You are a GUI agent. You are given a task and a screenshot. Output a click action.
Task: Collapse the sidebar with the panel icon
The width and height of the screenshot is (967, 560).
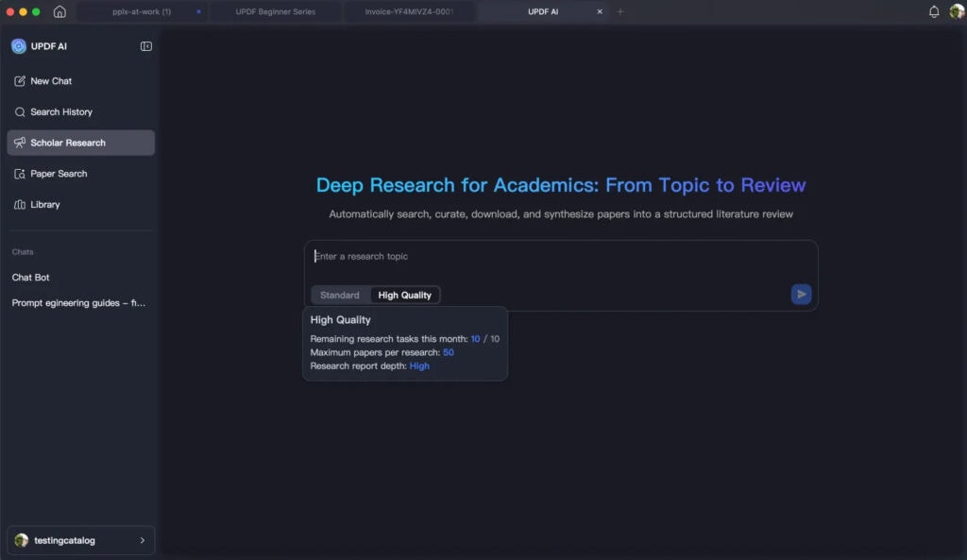(x=146, y=46)
